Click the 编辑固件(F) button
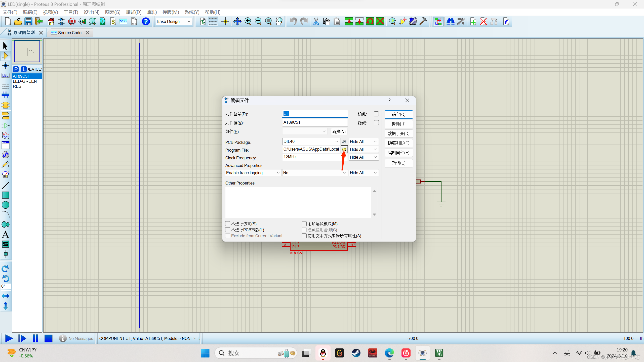The height and width of the screenshot is (362, 644). pyautogui.click(x=399, y=153)
